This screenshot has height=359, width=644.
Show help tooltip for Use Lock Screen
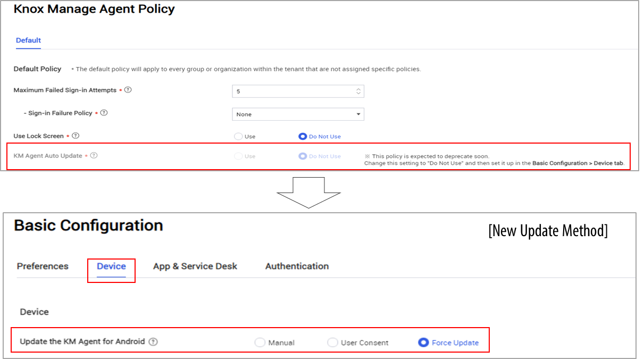click(76, 136)
